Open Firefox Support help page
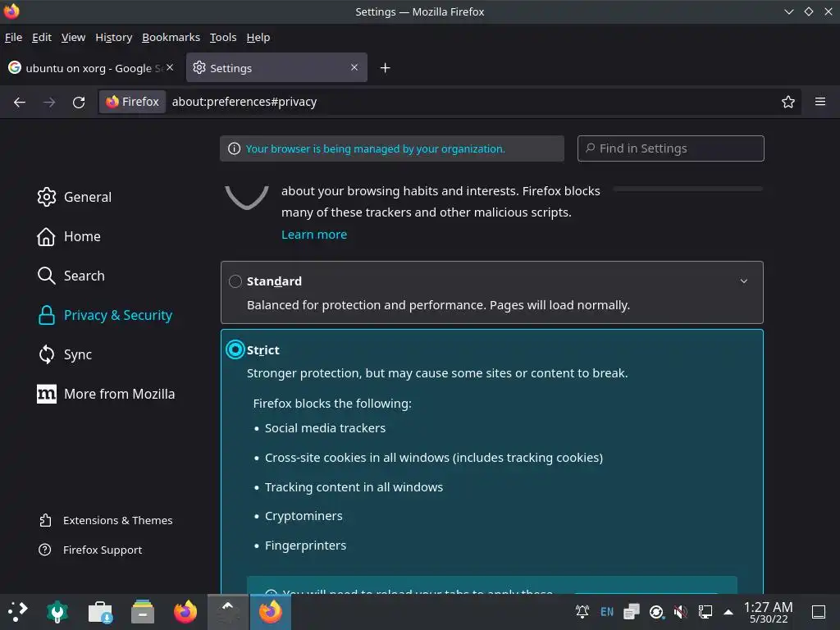 90,550
